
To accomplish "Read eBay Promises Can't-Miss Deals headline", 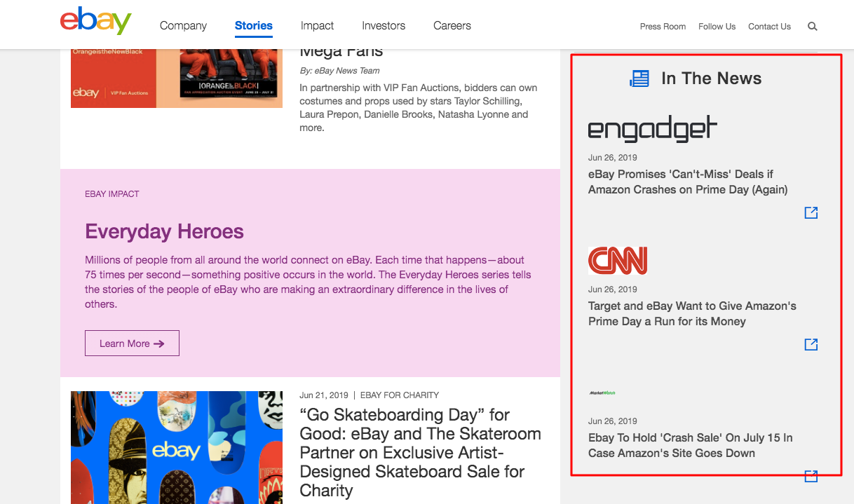I will [688, 182].
